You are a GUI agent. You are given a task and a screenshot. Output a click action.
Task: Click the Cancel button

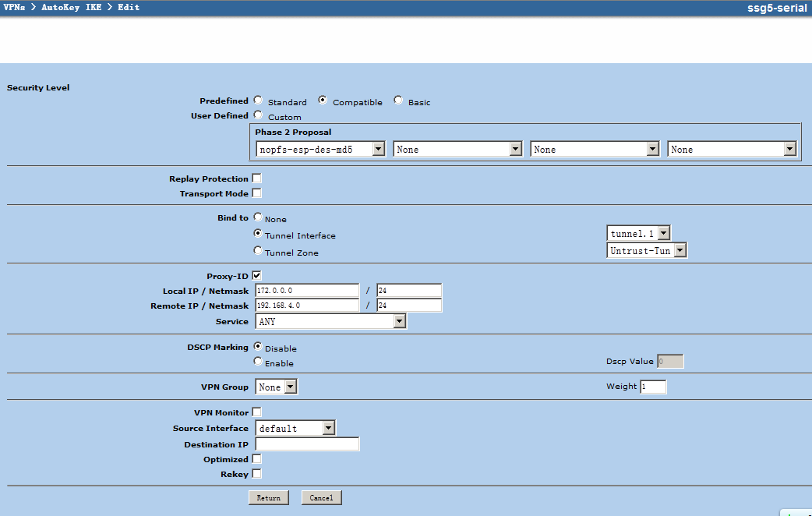coord(321,497)
